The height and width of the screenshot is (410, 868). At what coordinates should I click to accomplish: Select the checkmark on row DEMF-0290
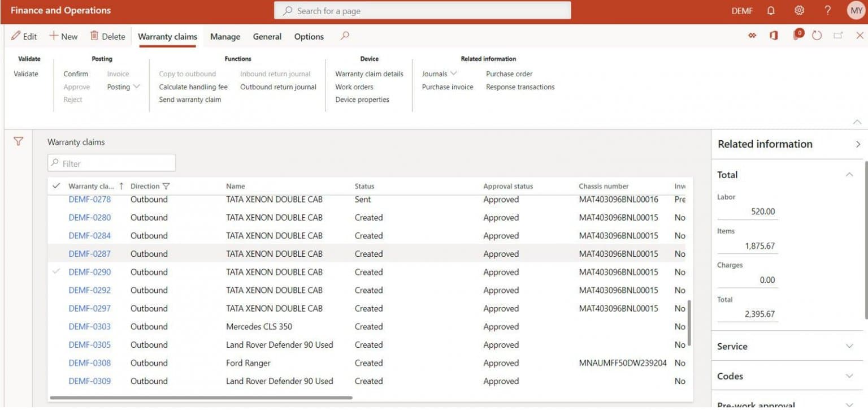pyautogui.click(x=55, y=272)
